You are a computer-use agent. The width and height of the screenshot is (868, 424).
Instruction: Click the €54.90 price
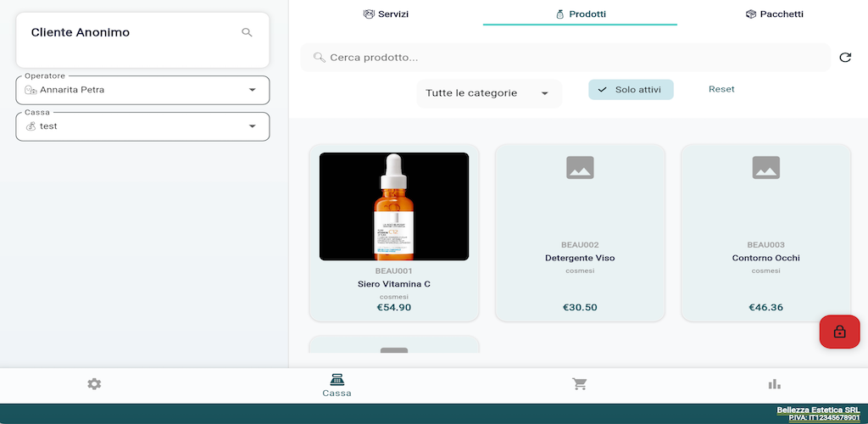(x=394, y=307)
